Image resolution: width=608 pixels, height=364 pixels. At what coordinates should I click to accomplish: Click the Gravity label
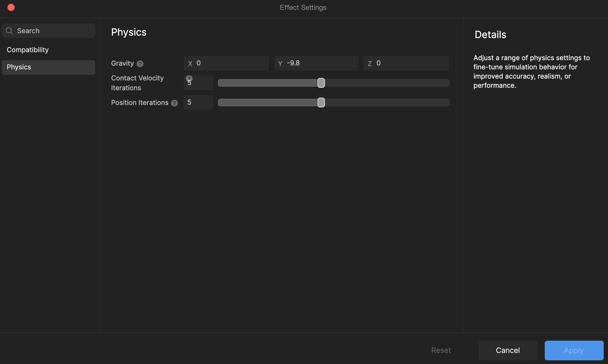pos(123,63)
